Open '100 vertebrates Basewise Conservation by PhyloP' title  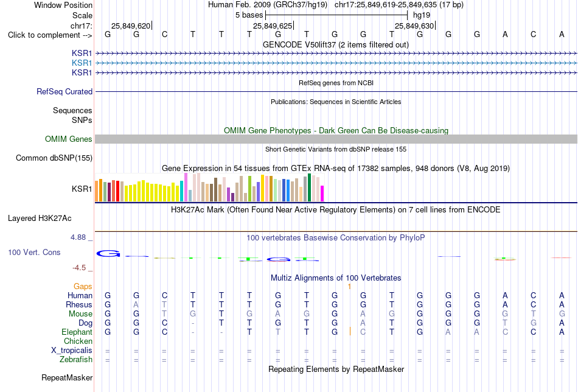(x=336, y=238)
